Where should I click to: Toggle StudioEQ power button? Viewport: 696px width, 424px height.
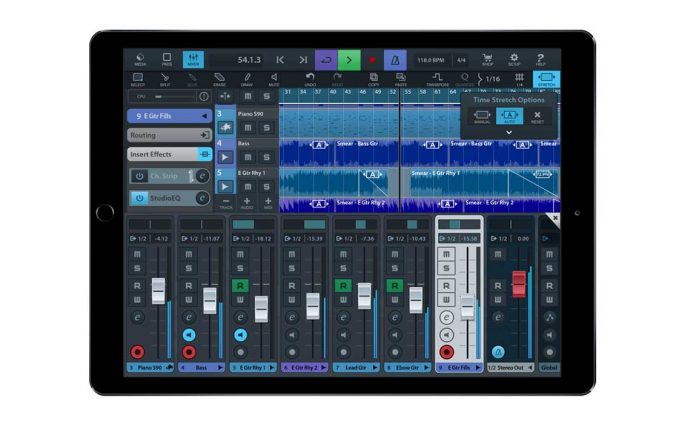(x=139, y=198)
